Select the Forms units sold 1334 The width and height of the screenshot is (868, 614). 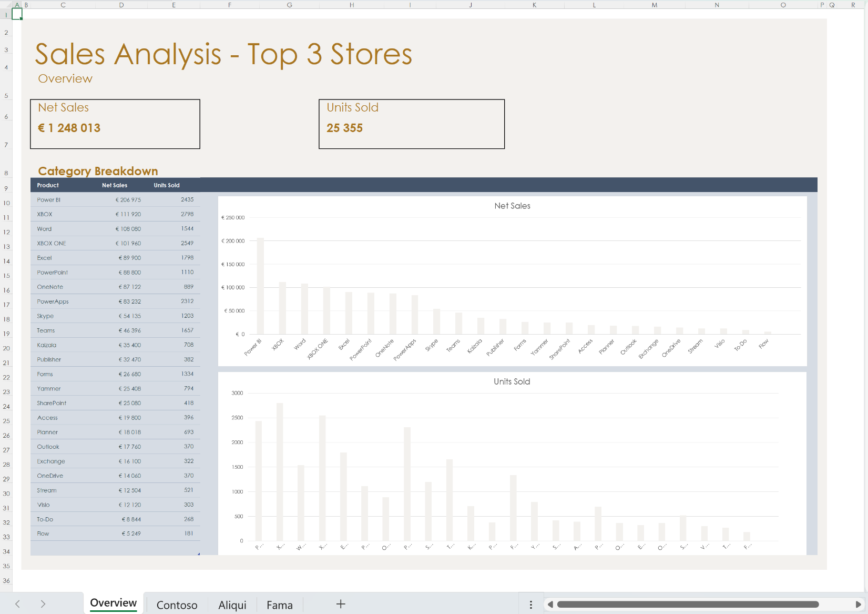(187, 374)
